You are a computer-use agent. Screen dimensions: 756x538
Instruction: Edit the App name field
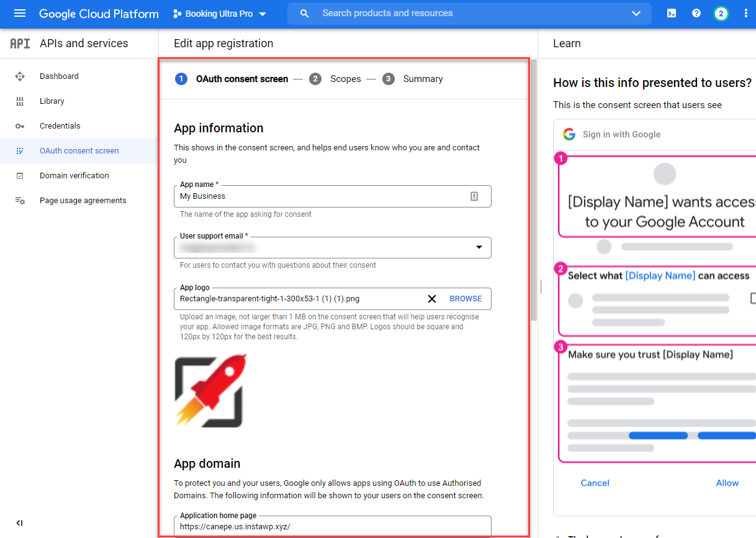[333, 196]
